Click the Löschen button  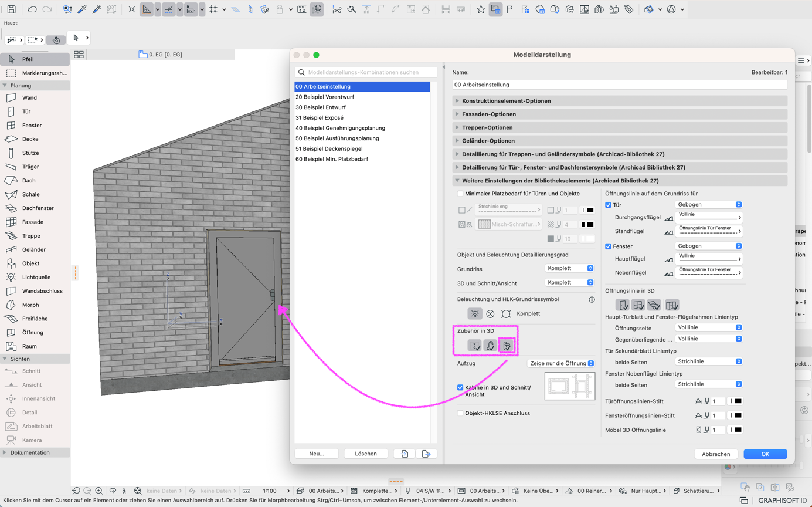(x=366, y=454)
